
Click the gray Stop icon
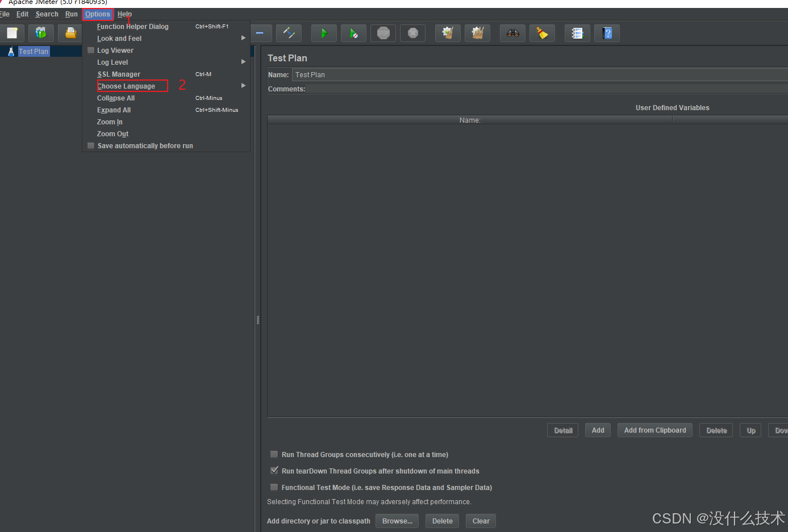[383, 33]
